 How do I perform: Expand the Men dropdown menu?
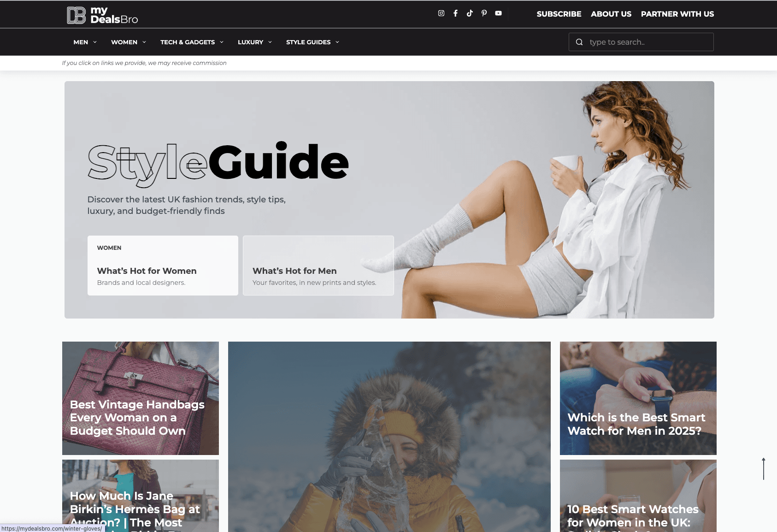(x=85, y=42)
